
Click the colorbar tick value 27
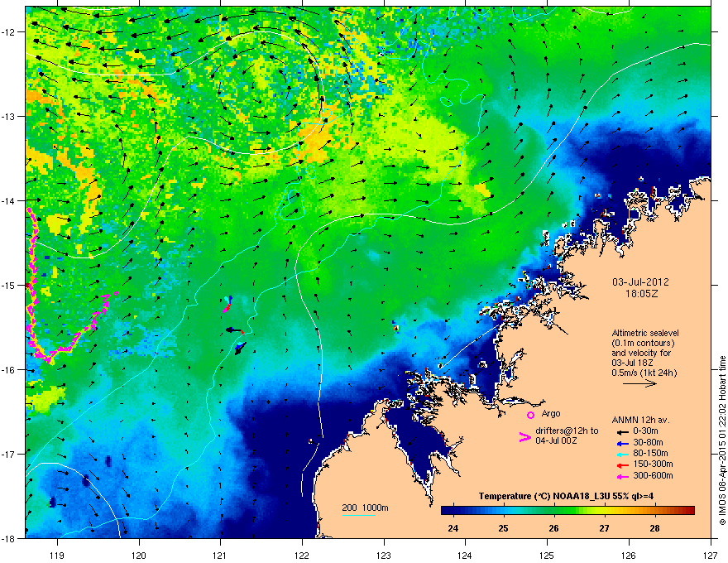point(604,528)
